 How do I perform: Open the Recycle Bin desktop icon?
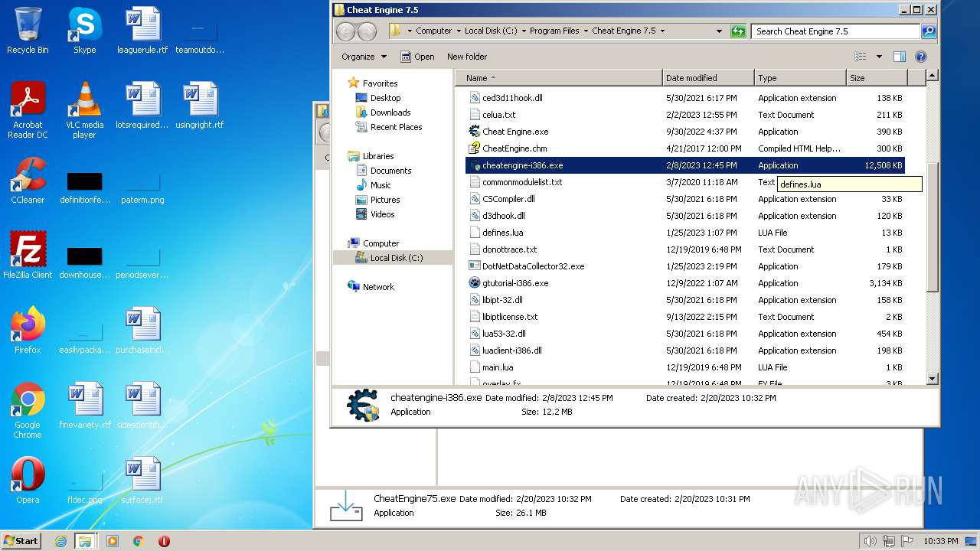[x=28, y=31]
